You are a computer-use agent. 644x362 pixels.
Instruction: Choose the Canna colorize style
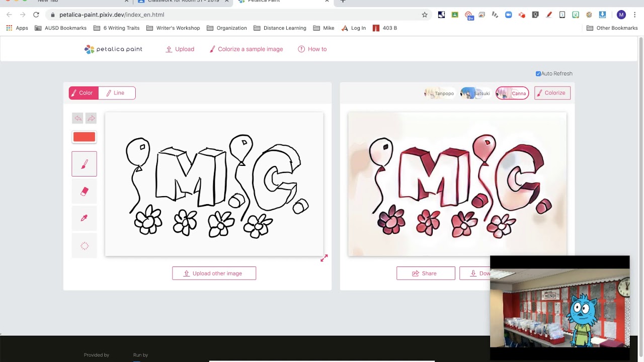point(512,93)
